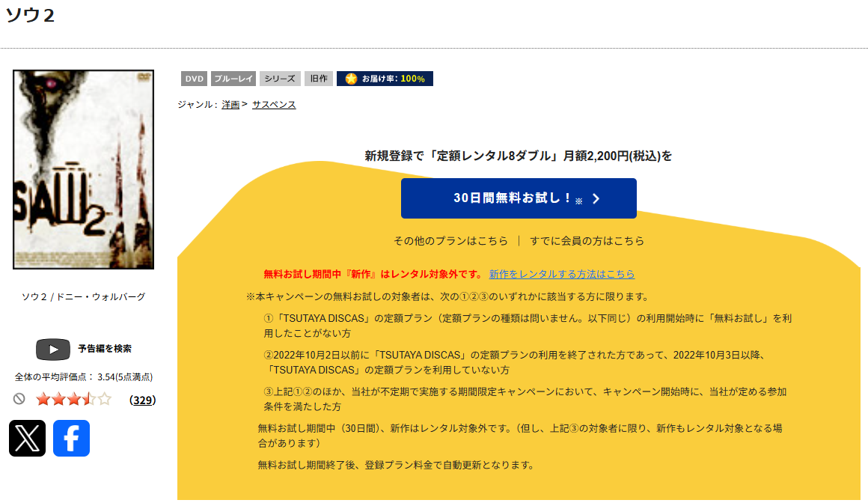
Task: Click the シリーズ badge
Action: [x=279, y=78]
